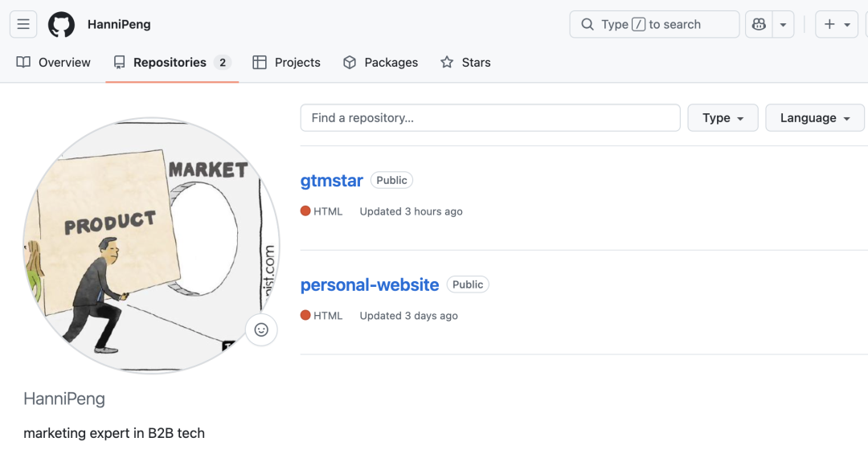Screen dimensions: 868x450
Task: Click the HanniPeng username in header
Action: [x=119, y=24]
